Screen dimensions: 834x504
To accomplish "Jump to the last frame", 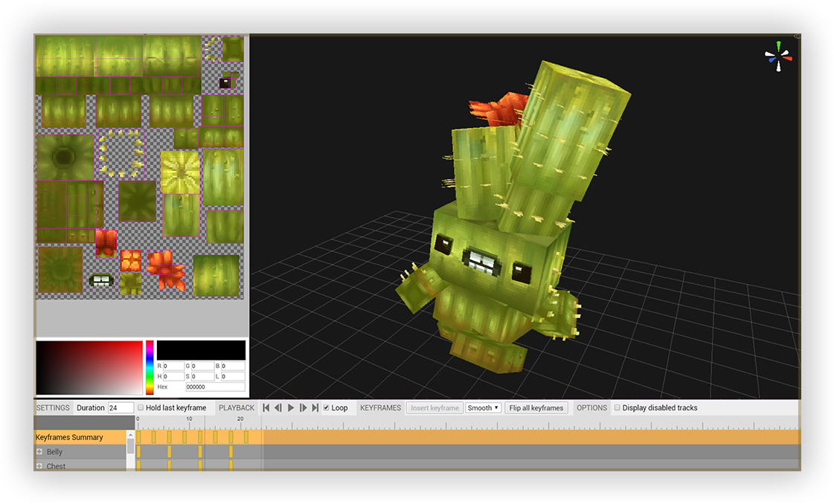I will [315, 408].
